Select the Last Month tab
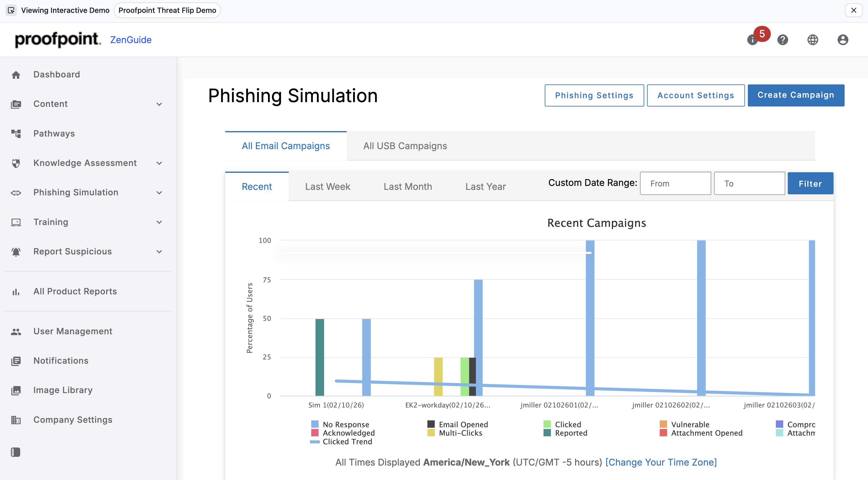Viewport: 868px width, 480px height. 407,187
